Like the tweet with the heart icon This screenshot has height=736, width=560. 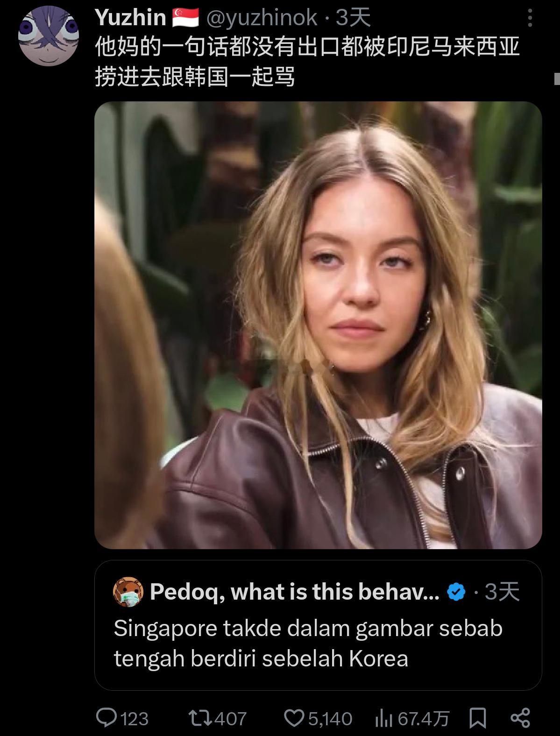(294, 718)
